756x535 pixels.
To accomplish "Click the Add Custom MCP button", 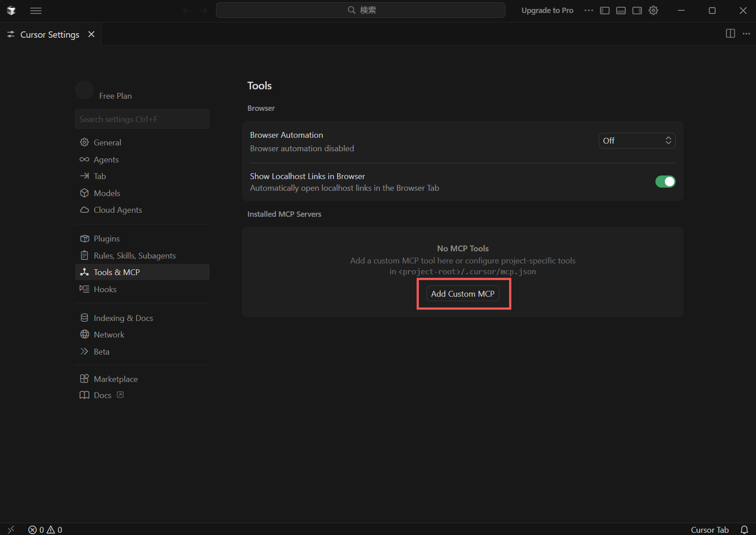I will click(462, 294).
